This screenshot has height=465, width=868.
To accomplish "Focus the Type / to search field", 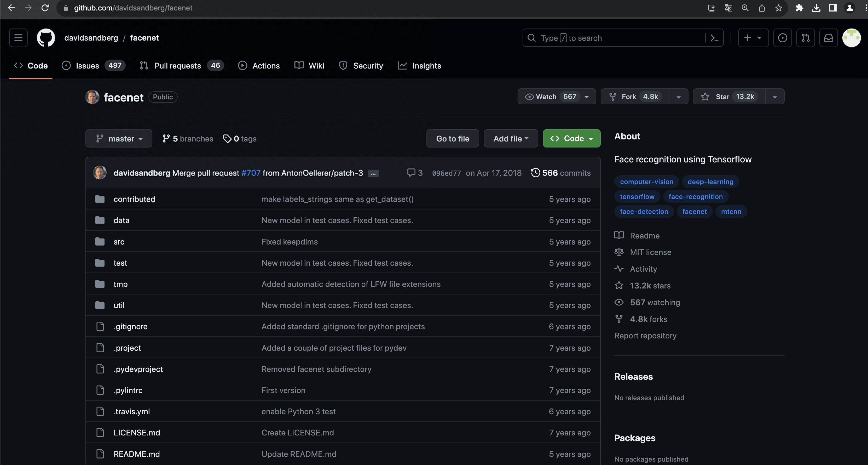I will tap(623, 38).
